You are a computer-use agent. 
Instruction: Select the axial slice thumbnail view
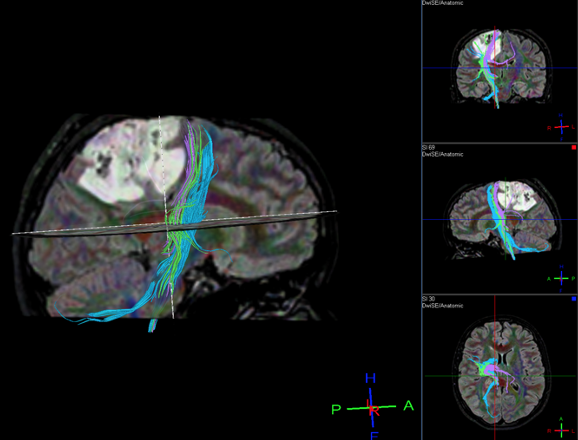(499, 368)
